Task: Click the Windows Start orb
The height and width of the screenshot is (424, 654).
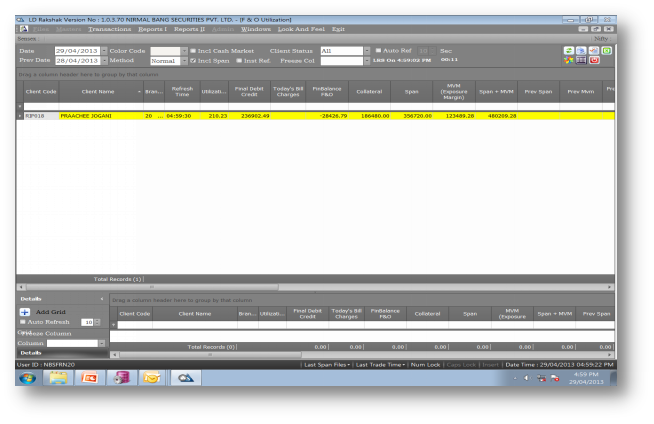Action: point(24,379)
